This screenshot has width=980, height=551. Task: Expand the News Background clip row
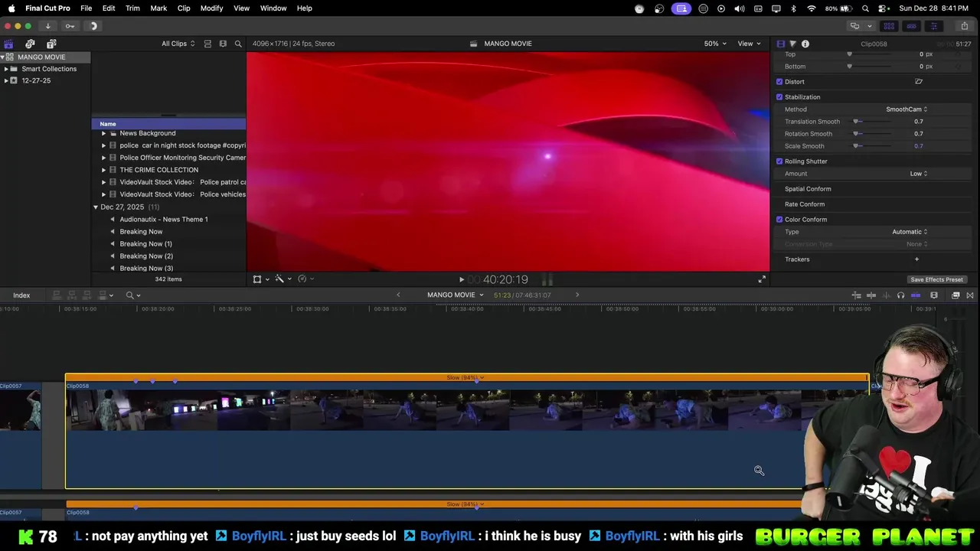tap(103, 133)
